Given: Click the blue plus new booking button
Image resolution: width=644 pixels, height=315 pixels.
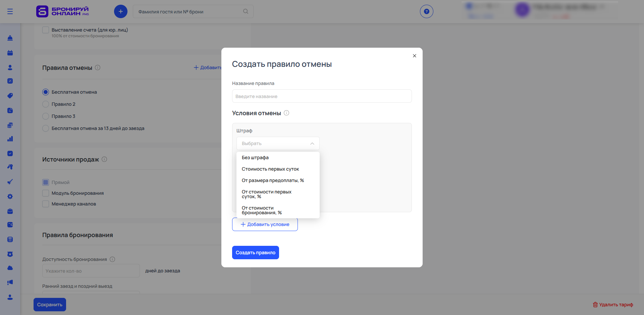Looking at the screenshot, I should click(x=121, y=11).
